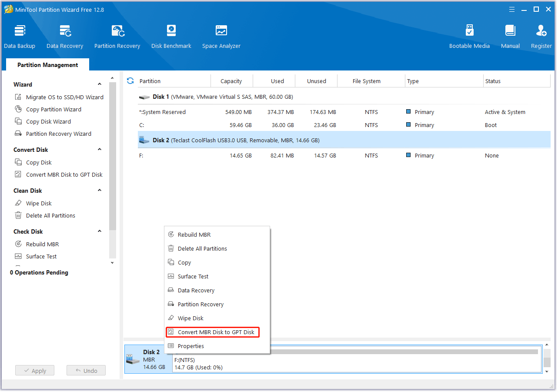Launch Data Recovery from toolbar
558x392 pixels.
(65, 37)
